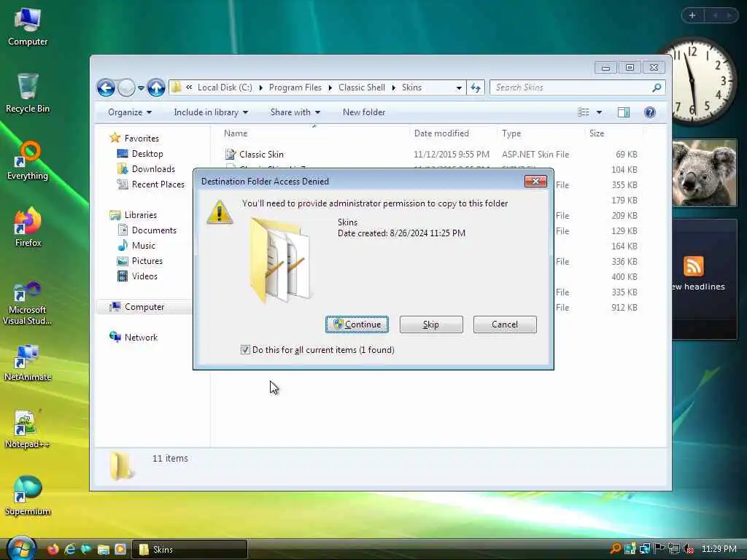
Task: Select the Supermium desktop shortcut
Action: [x=28, y=496]
